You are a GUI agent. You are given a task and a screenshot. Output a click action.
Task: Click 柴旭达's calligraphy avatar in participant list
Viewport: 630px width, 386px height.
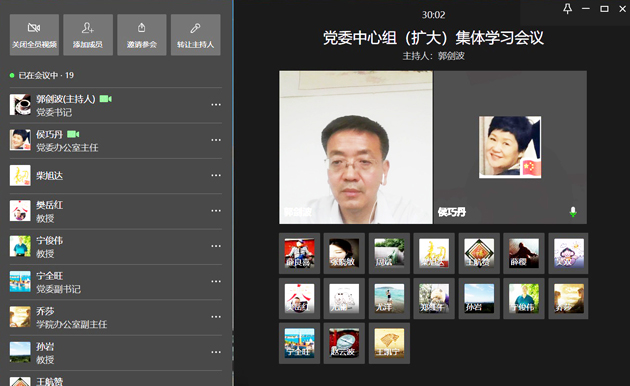pos(20,176)
